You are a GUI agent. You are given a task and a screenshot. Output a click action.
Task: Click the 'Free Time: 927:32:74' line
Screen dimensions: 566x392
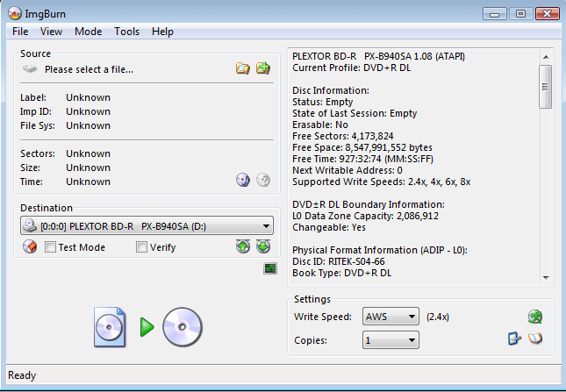point(362,159)
